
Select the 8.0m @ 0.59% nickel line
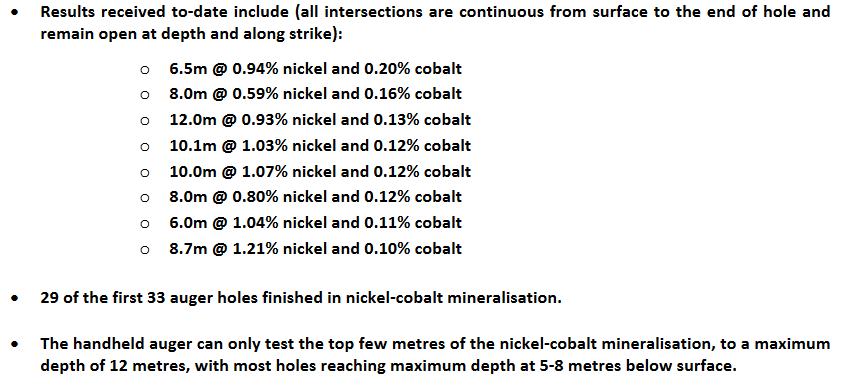pyautogui.click(x=315, y=94)
